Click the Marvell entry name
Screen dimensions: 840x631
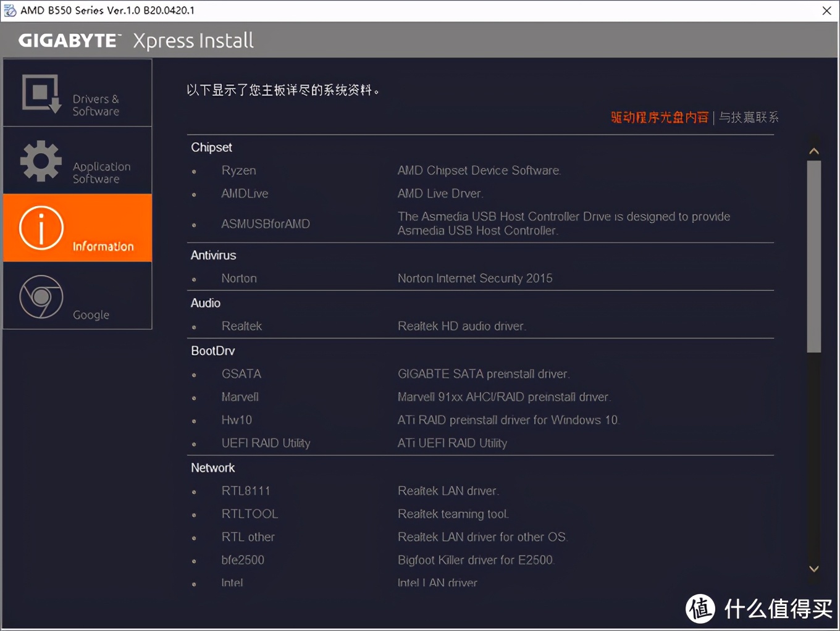240,397
